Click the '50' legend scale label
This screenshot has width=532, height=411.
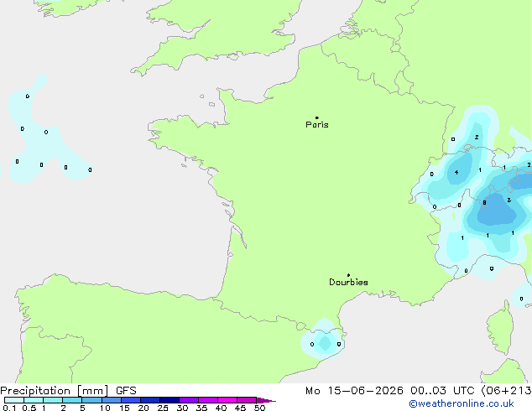click(x=259, y=408)
